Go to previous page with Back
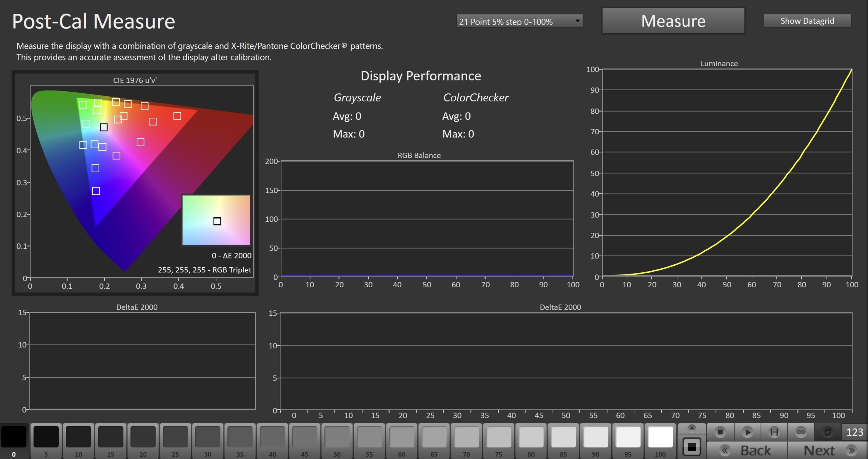This screenshot has width=868, height=459. [747, 451]
